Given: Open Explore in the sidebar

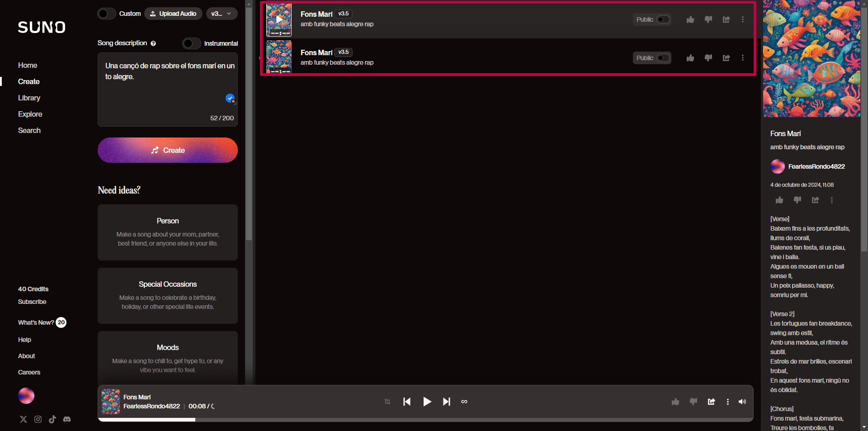Looking at the screenshot, I should 30,114.
